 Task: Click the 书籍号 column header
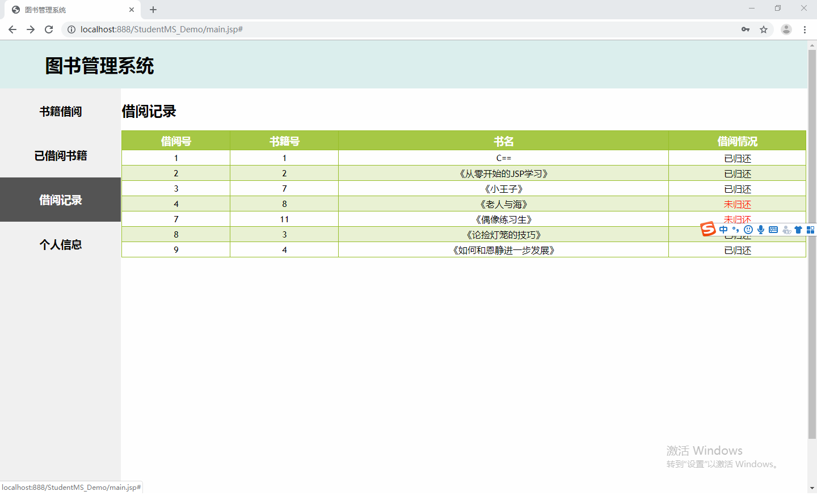[284, 141]
